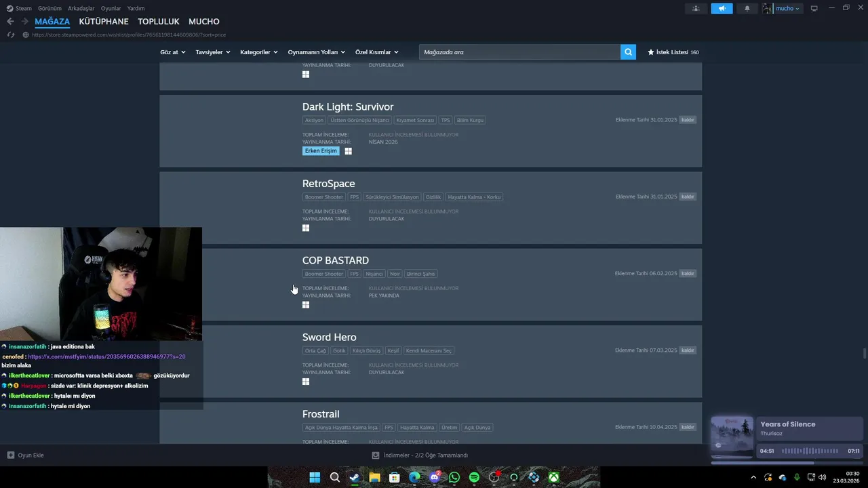Open Steam from the taskbar
The width and height of the screenshot is (868, 488).
pos(355,477)
